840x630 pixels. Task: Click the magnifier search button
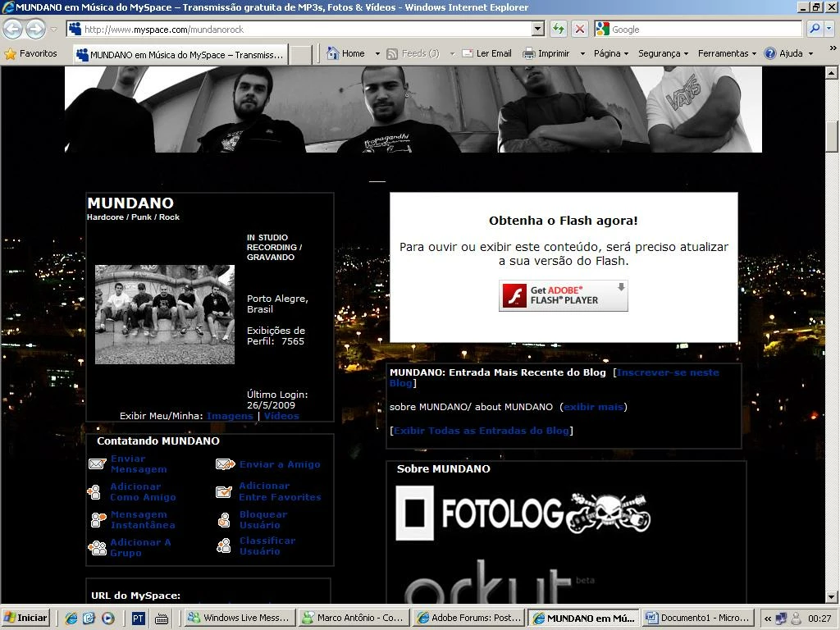815,29
